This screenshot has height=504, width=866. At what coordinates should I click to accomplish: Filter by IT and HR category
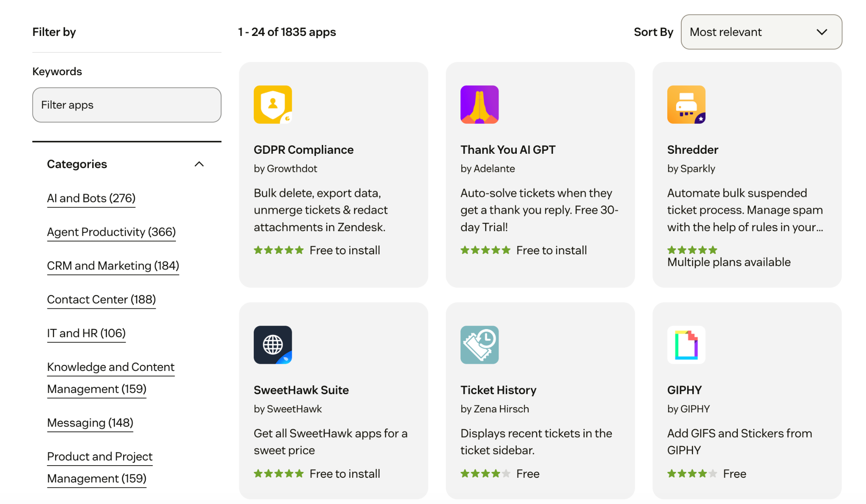click(86, 333)
